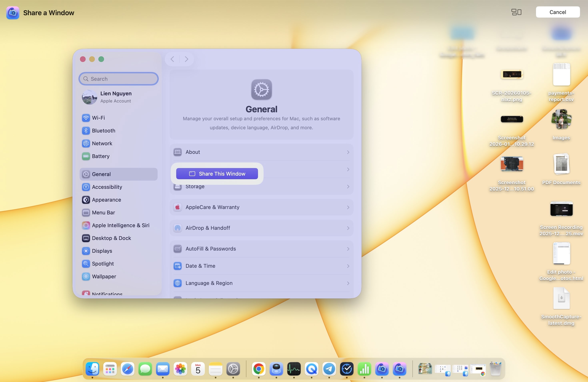Click the large General gear icon
The height and width of the screenshot is (382, 588).
261,89
